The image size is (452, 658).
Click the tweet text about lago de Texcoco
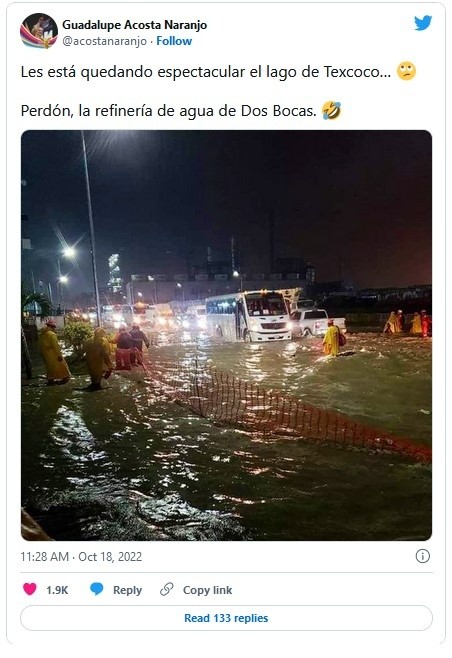(206, 72)
